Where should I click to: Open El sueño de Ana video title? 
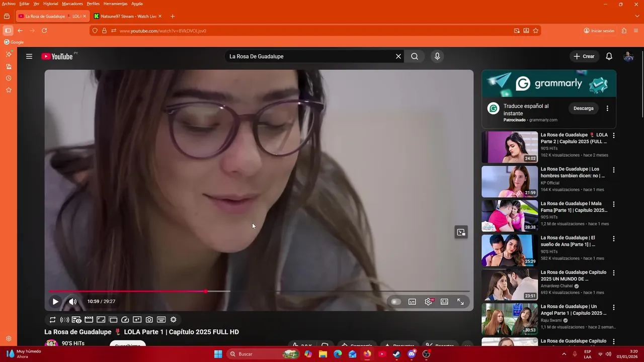pyautogui.click(x=569, y=241)
